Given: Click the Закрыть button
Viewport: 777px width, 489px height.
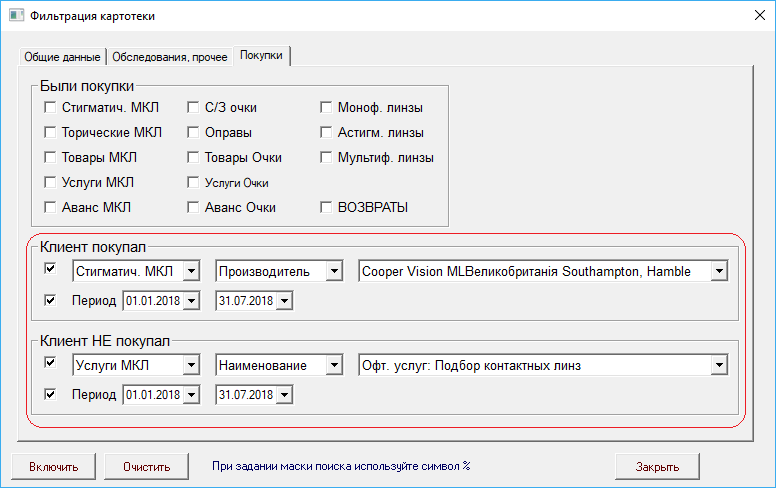Looking at the screenshot, I should coord(657,466).
